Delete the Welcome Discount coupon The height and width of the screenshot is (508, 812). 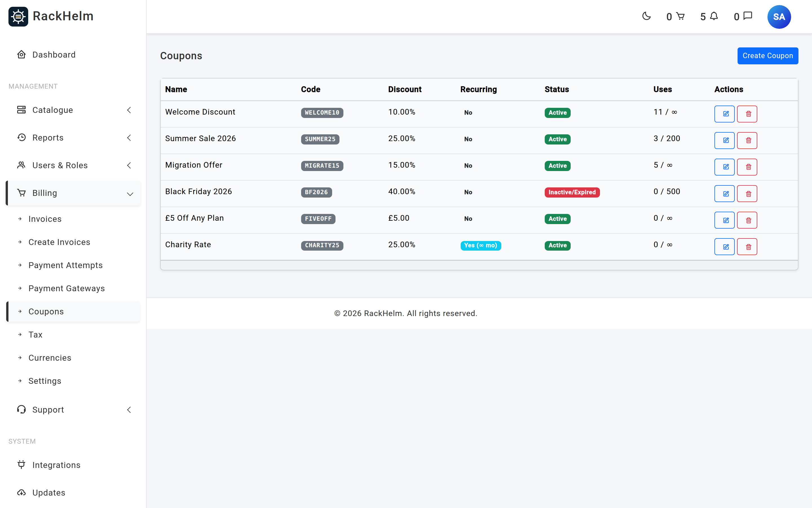coord(747,114)
